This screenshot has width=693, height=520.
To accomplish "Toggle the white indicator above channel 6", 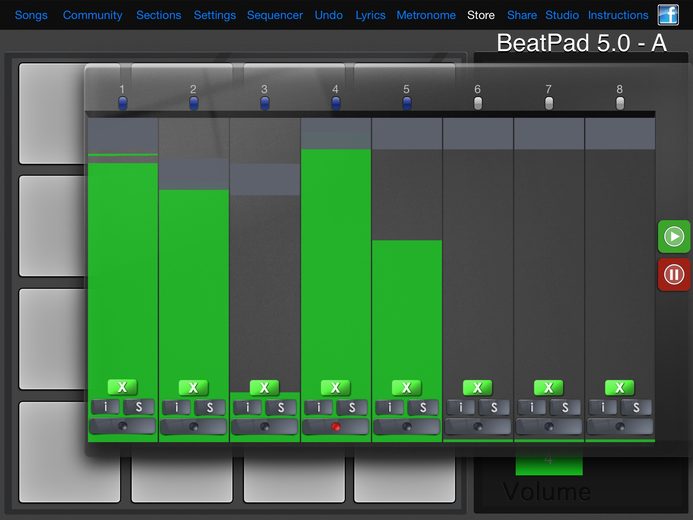I will (x=478, y=103).
